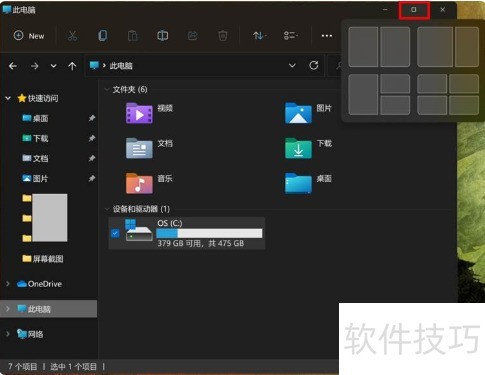The width and height of the screenshot is (485, 375).
Task: Select OneDrive in navigation pane
Action: point(39,284)
